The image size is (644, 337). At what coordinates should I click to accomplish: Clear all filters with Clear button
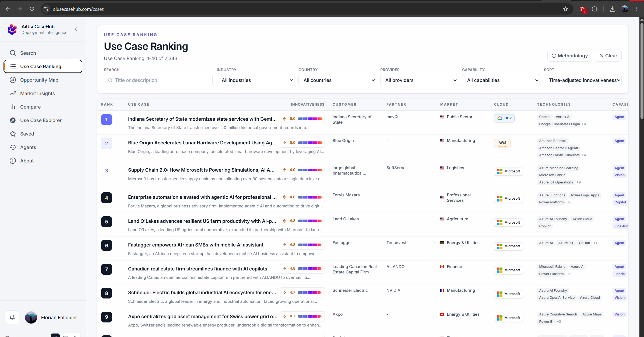[608, 56]
